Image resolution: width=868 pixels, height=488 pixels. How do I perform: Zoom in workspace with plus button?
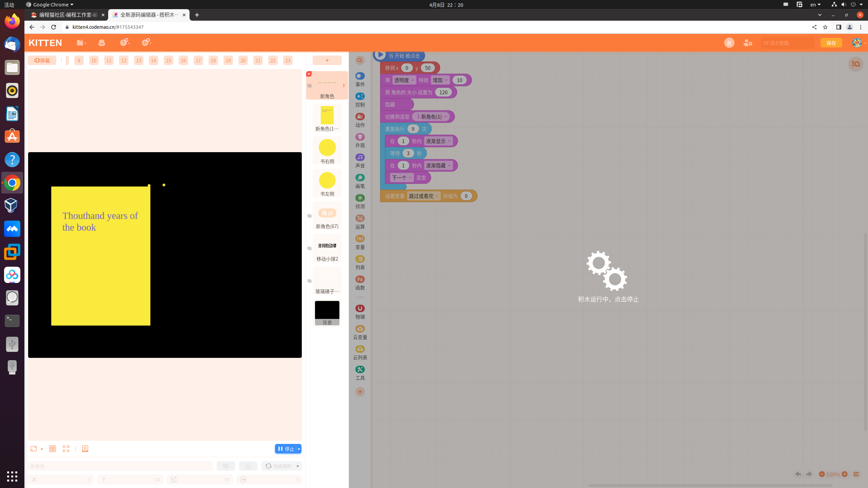click(x=845, y=474)
